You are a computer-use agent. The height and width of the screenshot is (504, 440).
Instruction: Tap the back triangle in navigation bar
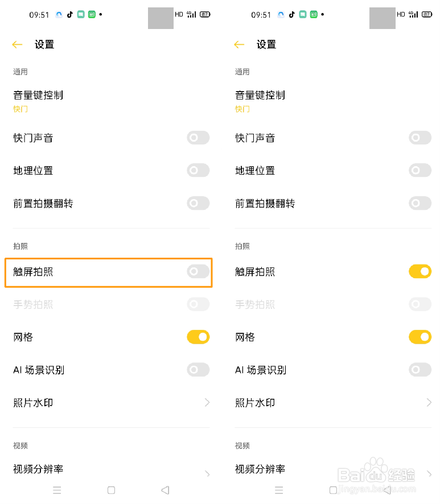[x=165, y=490]
